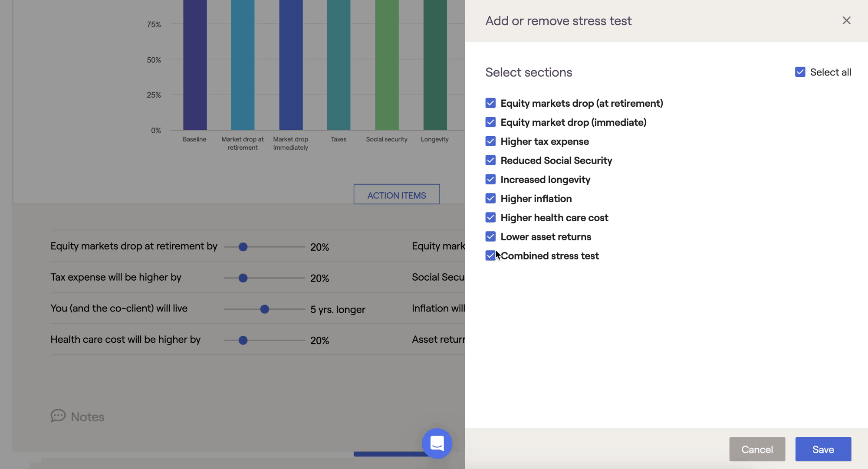Click the Cancel button
This screenshot has height=469, width=868.
pos(757,449)
